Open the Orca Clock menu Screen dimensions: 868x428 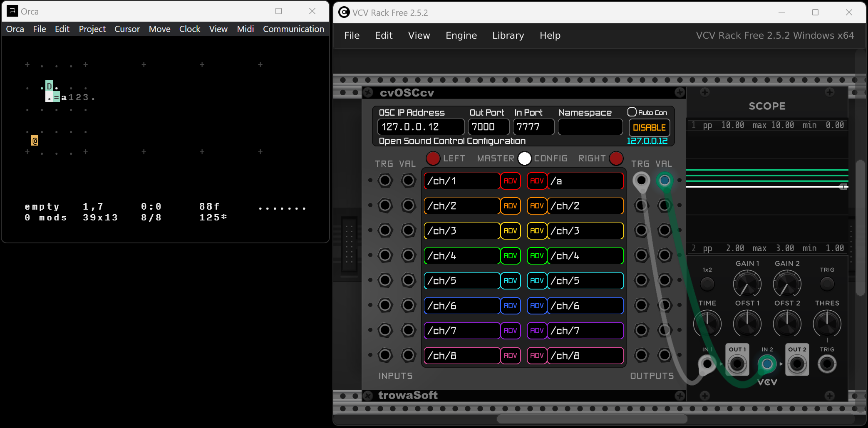coord(190,29)
